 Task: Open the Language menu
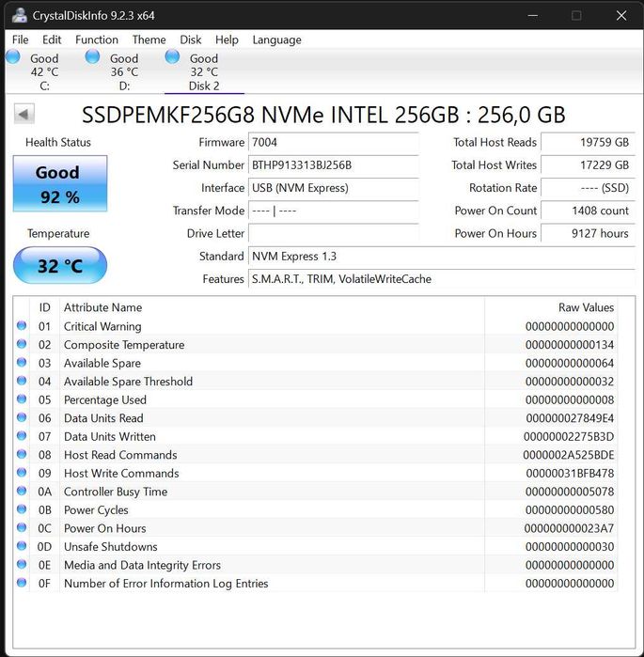pos(276,39)
